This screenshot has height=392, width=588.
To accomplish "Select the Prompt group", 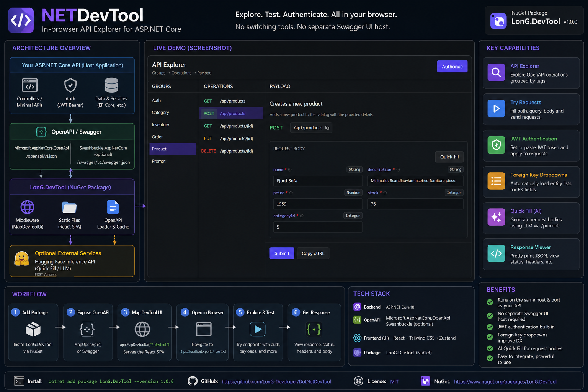I will pyautogui.click(x=172, y=161).
